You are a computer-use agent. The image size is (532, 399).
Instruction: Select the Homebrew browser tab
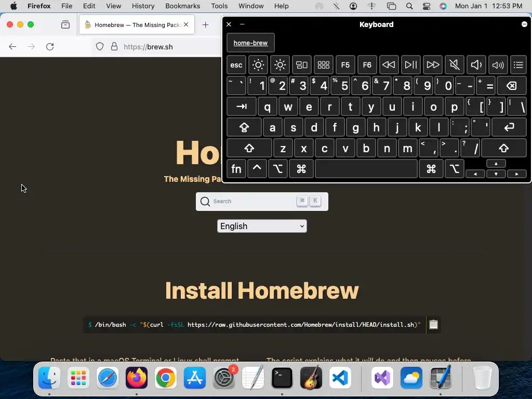[x=137, y=25]
